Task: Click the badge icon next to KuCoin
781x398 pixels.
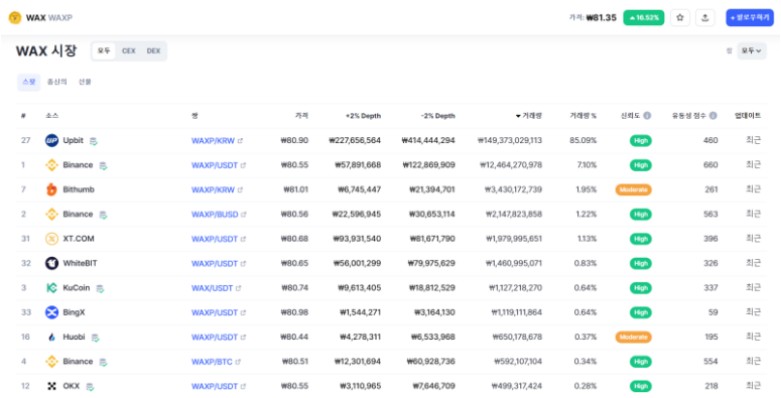Action: coord(100,288)
